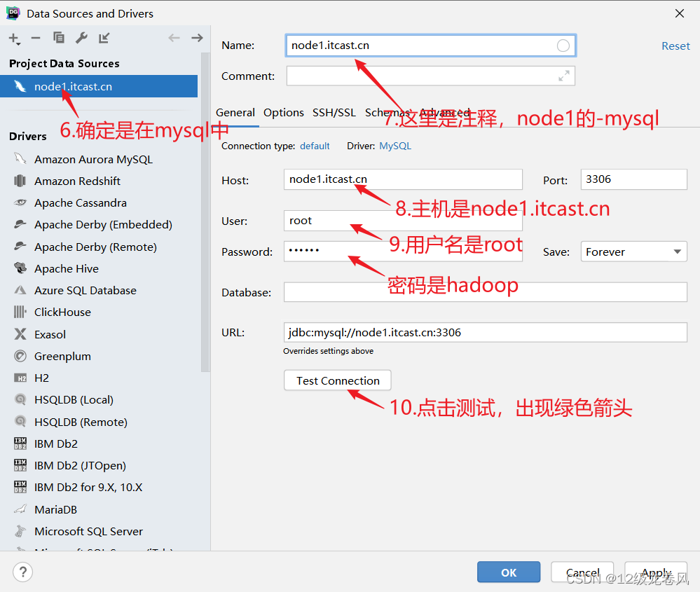Select the Apache Hive driver
The width and height of the screenshot is (700, 592).
pos(67,268)
